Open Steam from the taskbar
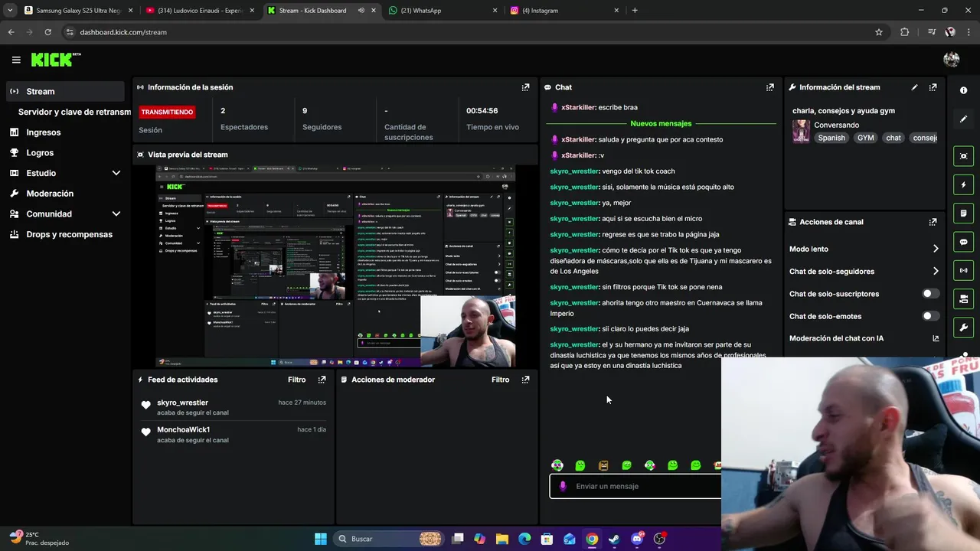The width and height of the screenshot is (980, 551). click(614, 539)
